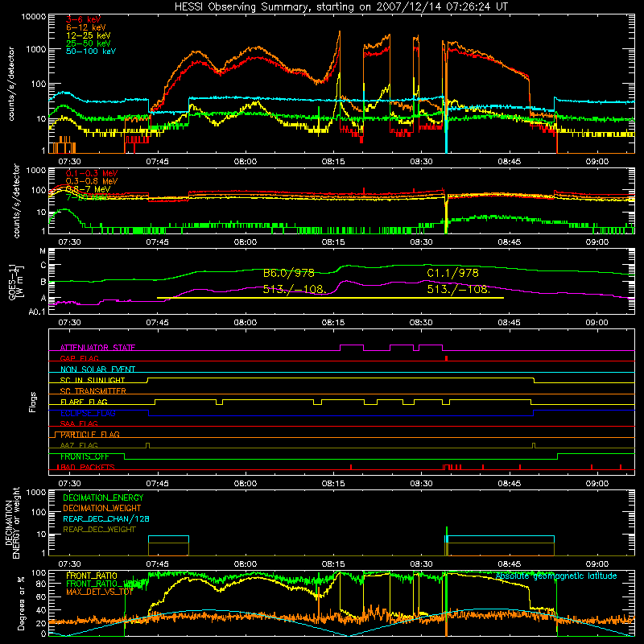The image size is (644, 644).
Task: Click the FRONT_RATIO yellow legend label
Action: click(92, 576)
